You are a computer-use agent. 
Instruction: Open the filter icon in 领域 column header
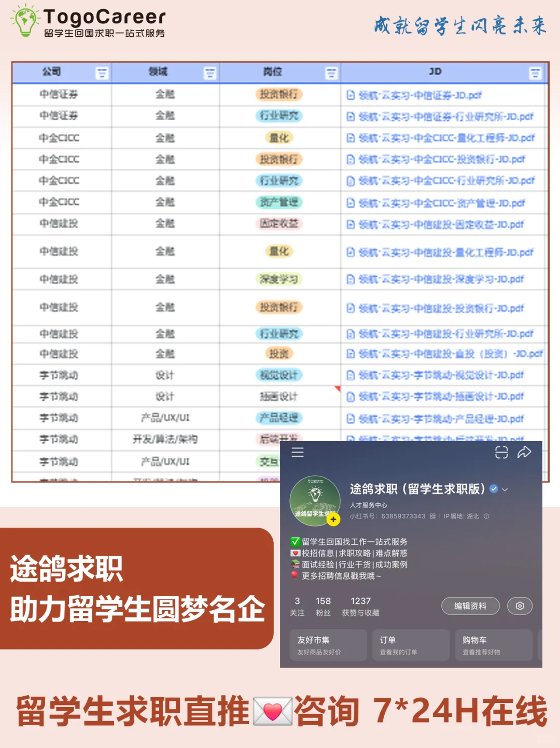point(210,73)
